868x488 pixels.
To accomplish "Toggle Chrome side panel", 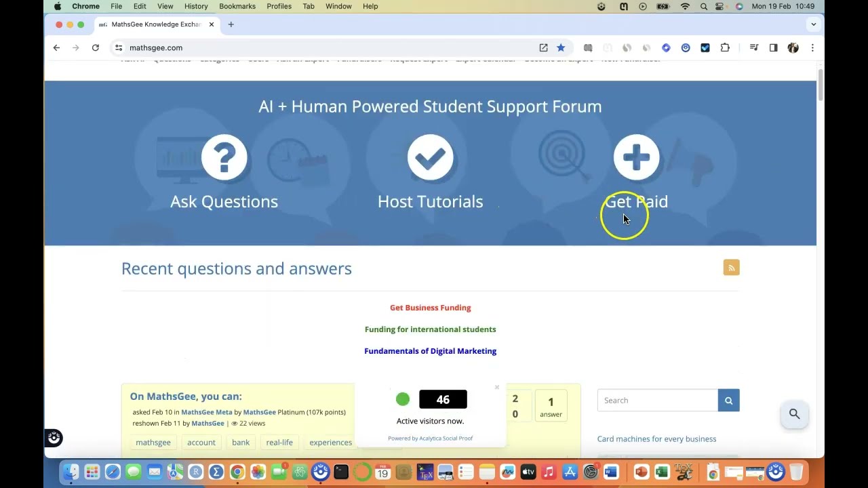I will pos(773,47).
